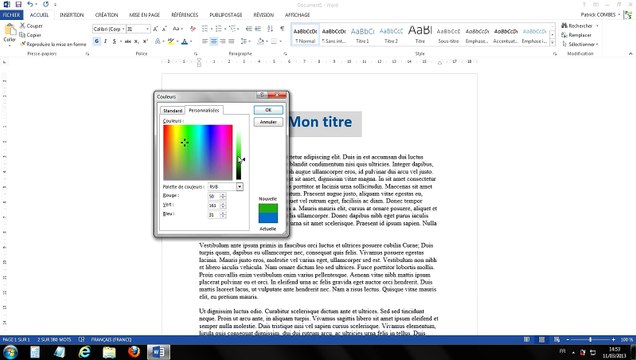Open Rechercher dropdown arrow

click(597, 26)
